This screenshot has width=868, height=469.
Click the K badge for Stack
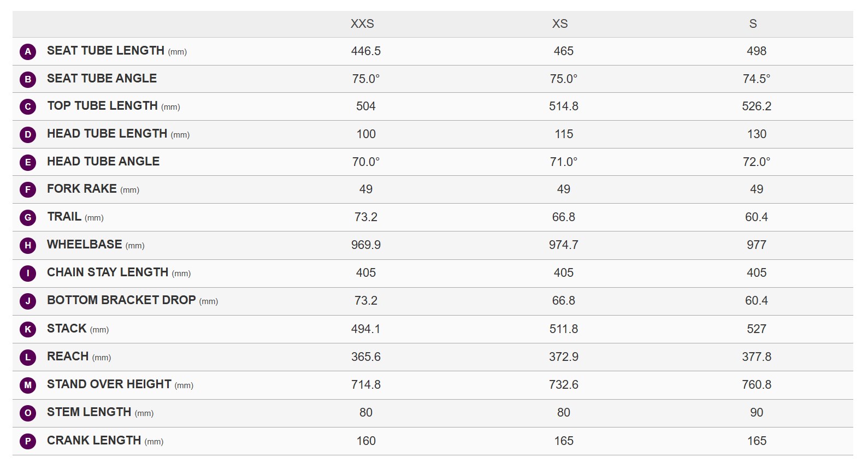point(28,329)
